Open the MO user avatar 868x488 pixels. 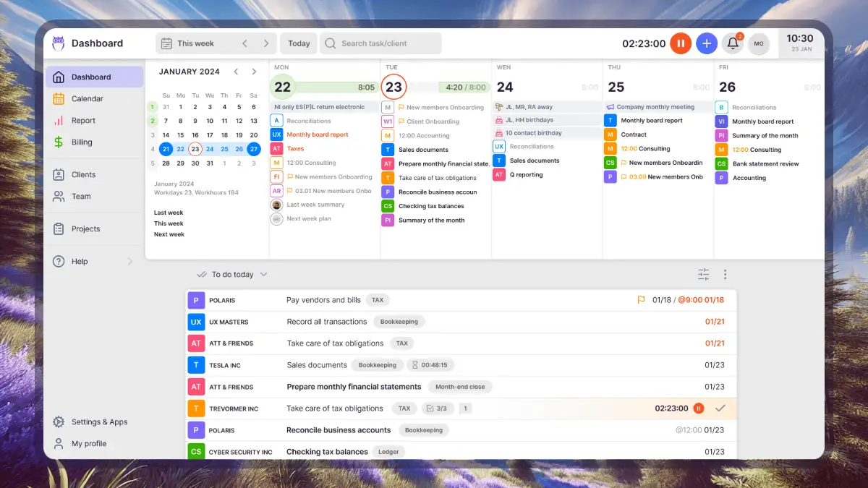(758, 43)
